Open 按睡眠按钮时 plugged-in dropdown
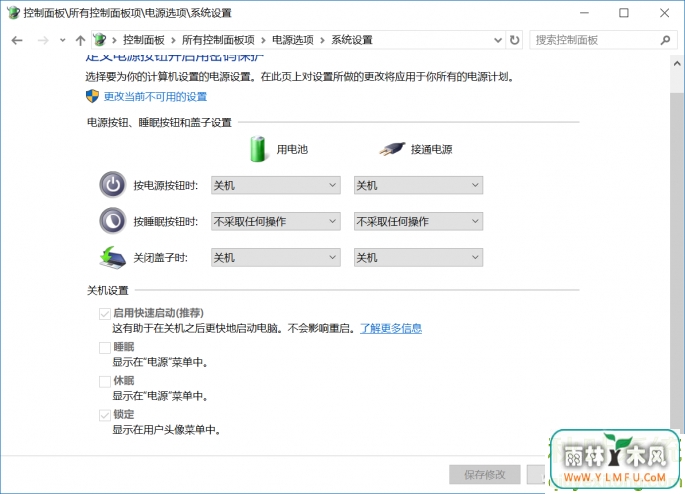The height and width of the screenshot is (494, 685). click(419, 221)
